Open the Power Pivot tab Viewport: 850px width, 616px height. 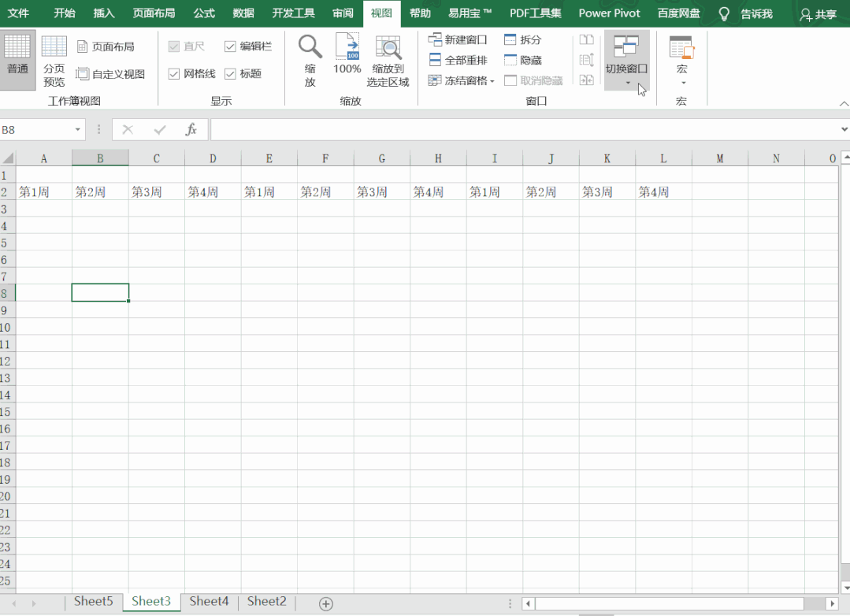(609, 13)
